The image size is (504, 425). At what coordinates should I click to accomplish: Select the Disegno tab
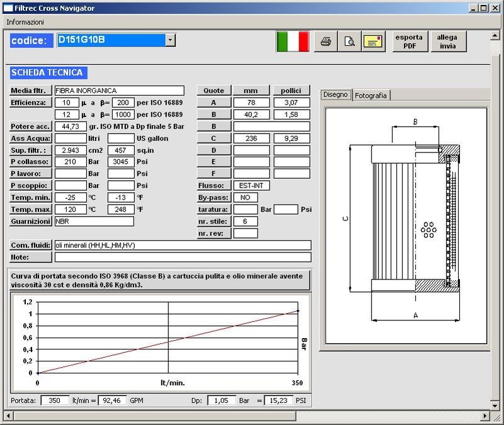pyautogui.click(x=335, y=94)
